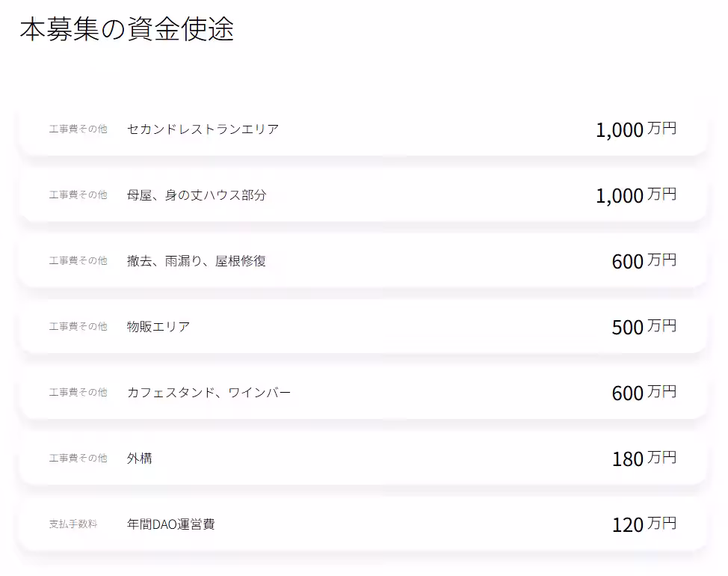Click the 支払手数料 category label
The image size is (728, 576).
tap(73, 524)
